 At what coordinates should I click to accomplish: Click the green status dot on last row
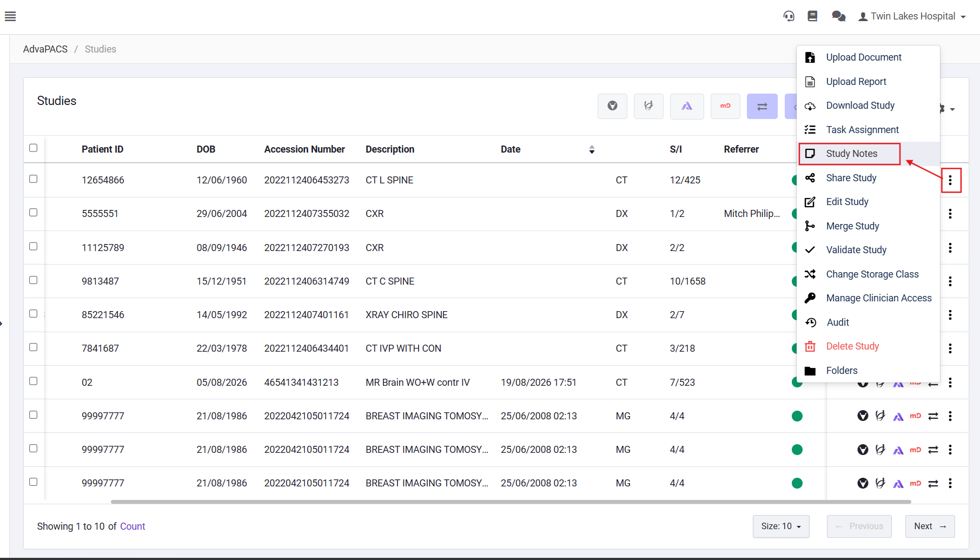[797, 483]
